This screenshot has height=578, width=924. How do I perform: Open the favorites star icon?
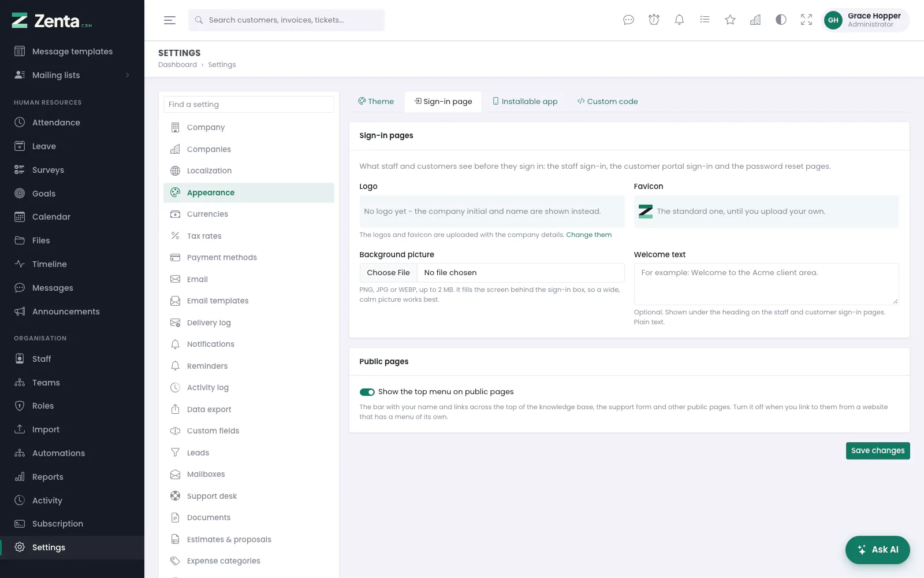click(x=730, y=20)
